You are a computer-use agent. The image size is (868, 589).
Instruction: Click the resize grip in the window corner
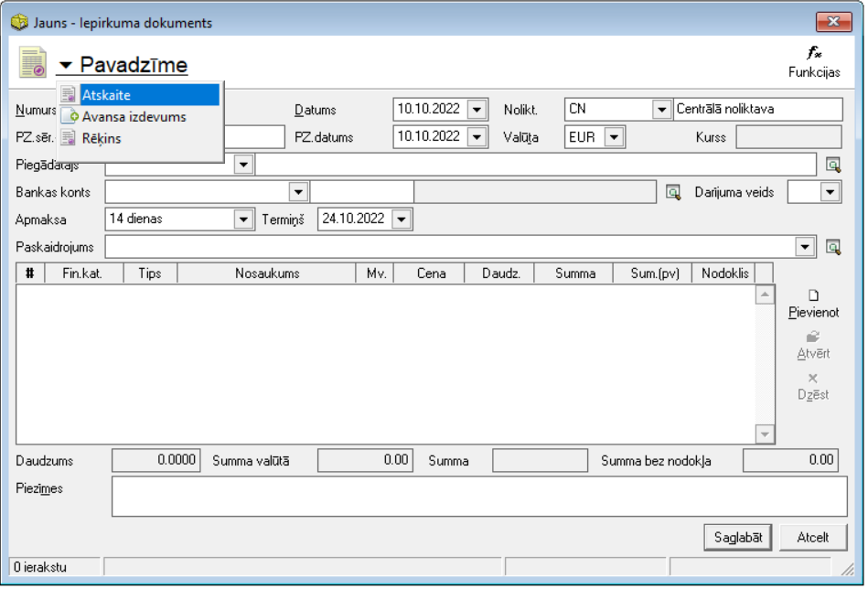tap(847, 569)
